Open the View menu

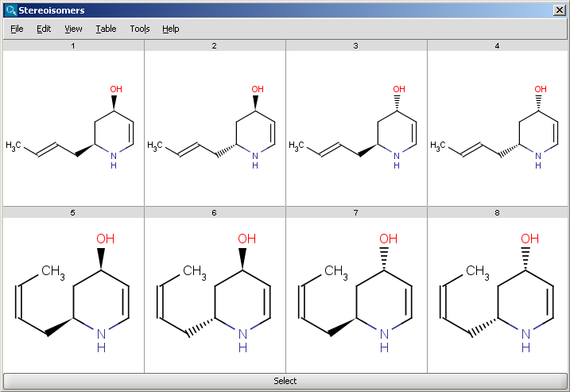pyautogui.click(x=73, y=29)
